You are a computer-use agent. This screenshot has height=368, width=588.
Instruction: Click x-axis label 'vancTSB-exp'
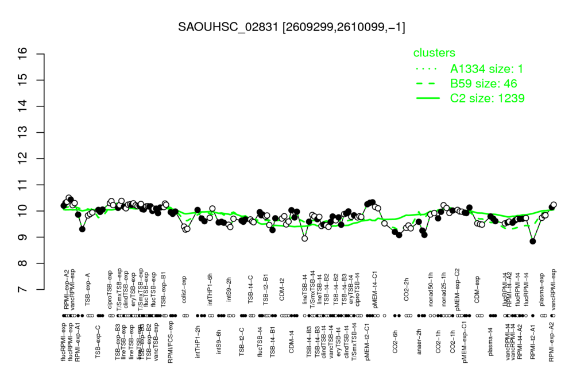[x=157, y=342]
